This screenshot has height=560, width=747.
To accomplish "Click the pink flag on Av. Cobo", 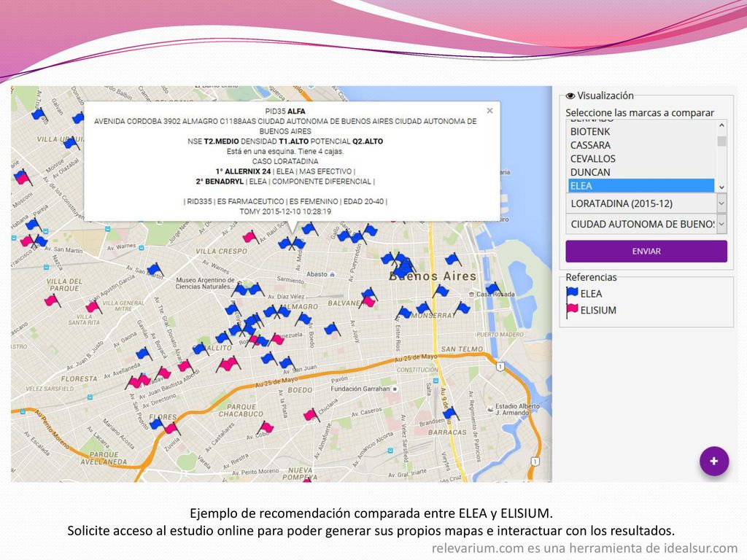I will [x=266, y=427].
